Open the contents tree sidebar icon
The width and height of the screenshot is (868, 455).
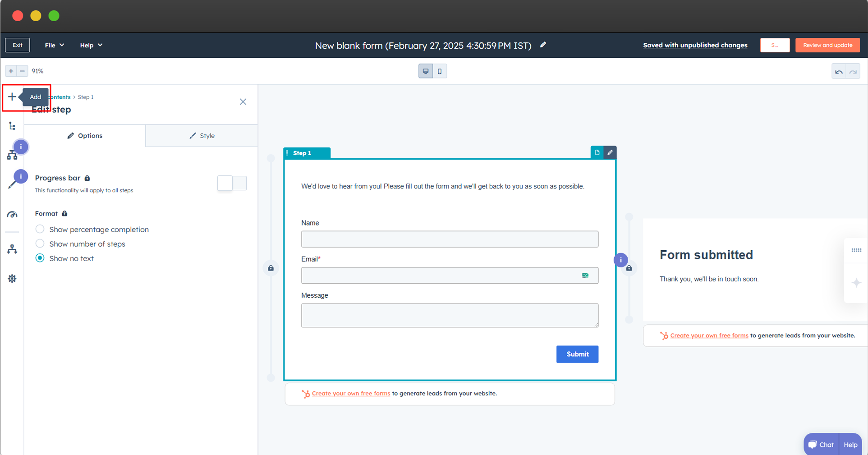12,126
